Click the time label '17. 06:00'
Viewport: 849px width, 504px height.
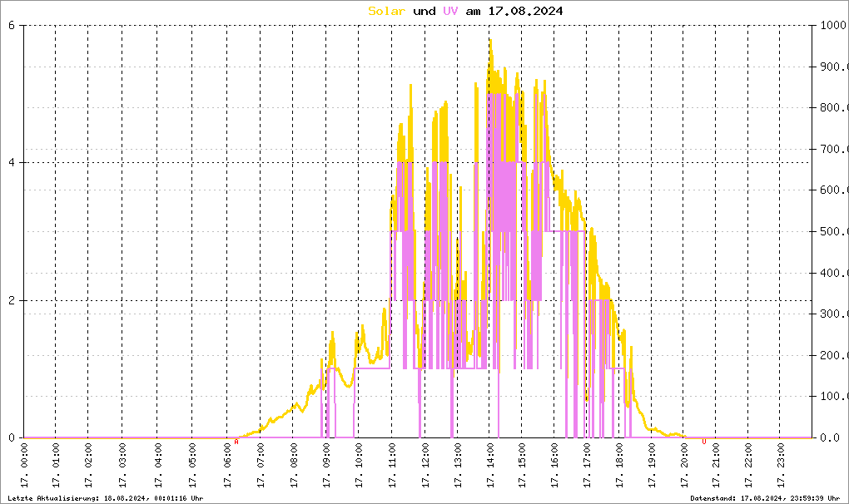(227, 465)
